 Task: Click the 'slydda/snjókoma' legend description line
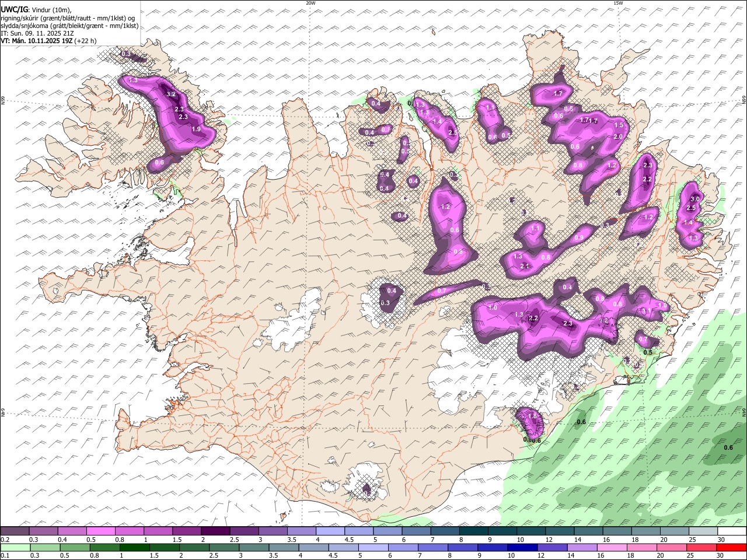(x=69, y=26)
